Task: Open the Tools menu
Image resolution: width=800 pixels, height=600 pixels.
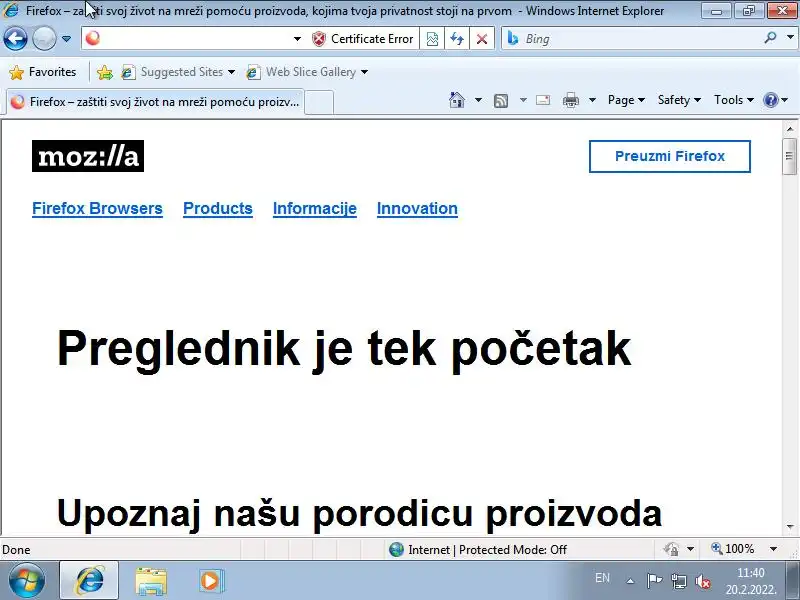Action: click(734, 100)
